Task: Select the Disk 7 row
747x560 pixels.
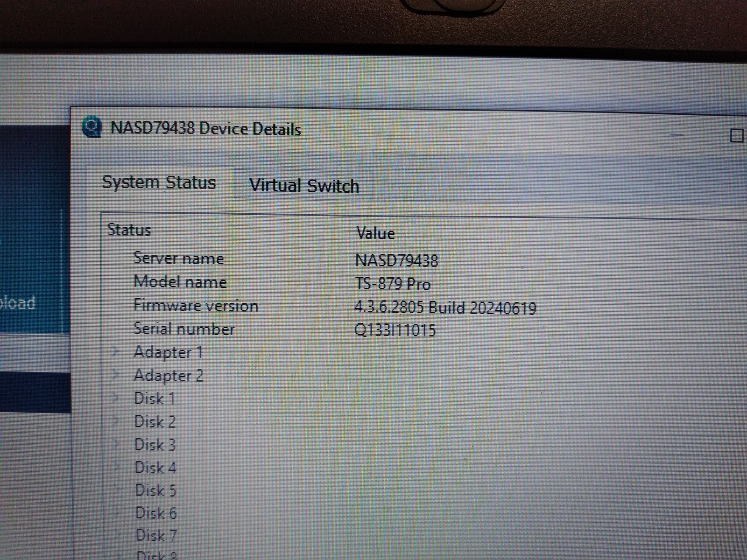Action: [156, 535]
